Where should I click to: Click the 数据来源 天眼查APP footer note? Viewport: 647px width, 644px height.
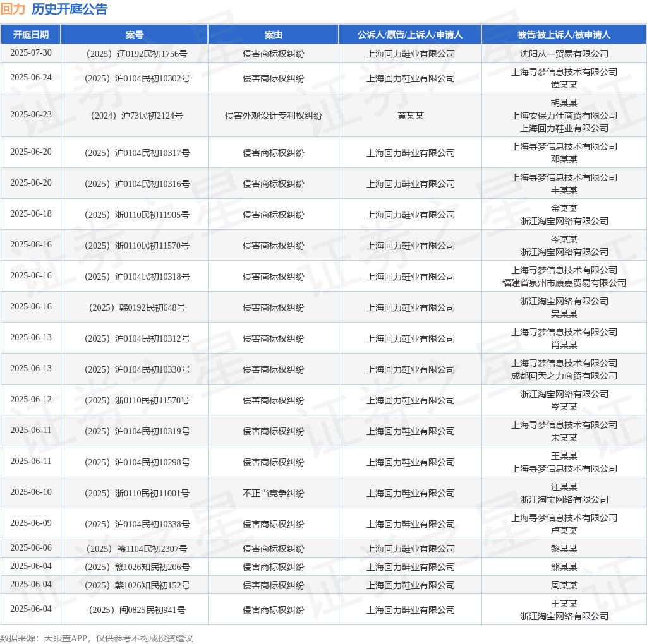point(97,638)
